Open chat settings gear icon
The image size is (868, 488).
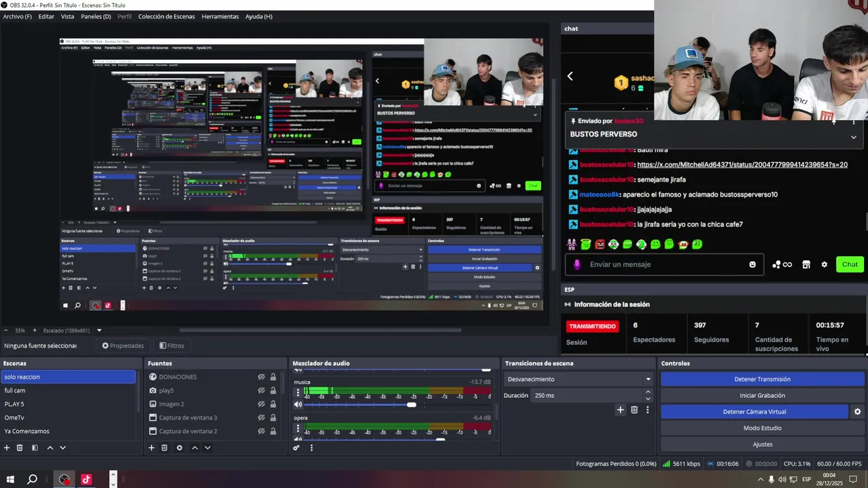coord(824,264)
